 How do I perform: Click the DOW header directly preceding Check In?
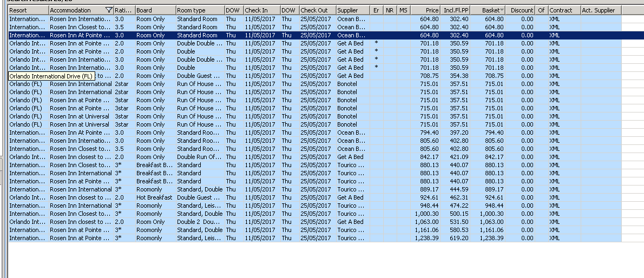pyautogui.click(x=234, y=10)
